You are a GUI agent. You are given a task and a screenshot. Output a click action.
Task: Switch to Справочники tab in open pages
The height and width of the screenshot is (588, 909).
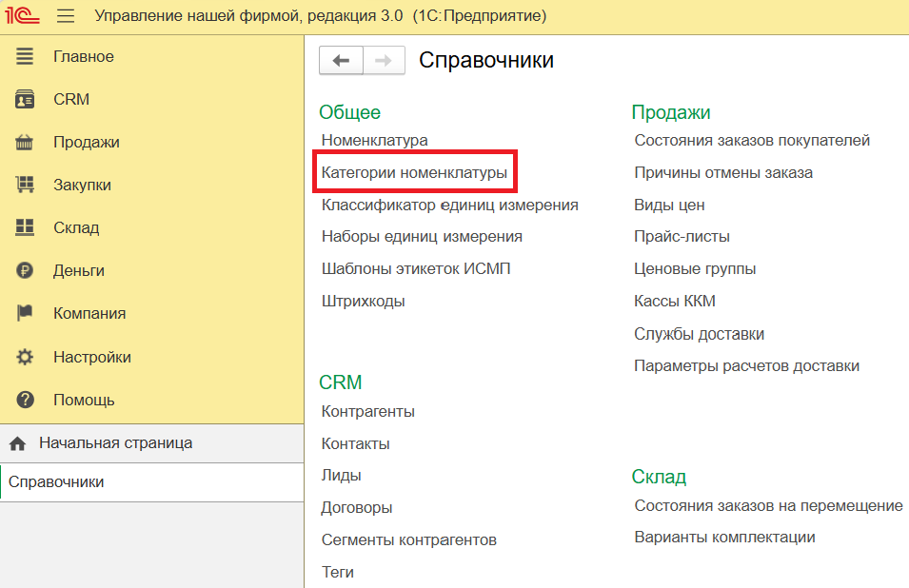[152, 482]
